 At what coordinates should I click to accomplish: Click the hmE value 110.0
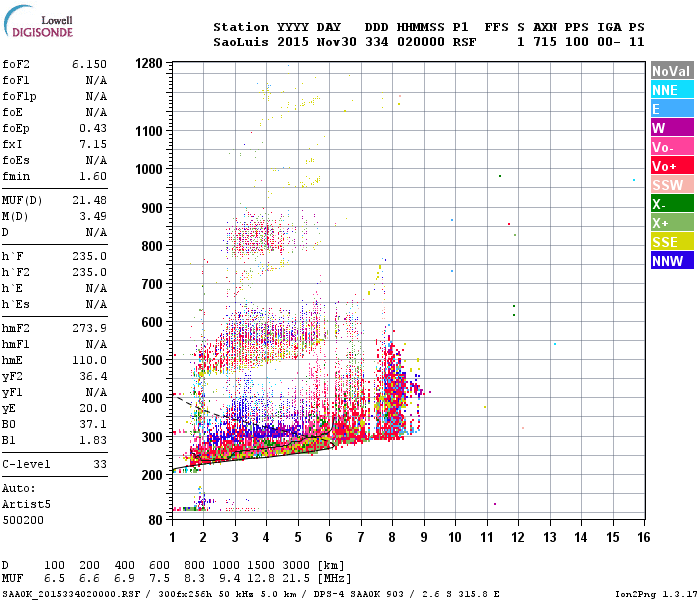tap(89, 360)
